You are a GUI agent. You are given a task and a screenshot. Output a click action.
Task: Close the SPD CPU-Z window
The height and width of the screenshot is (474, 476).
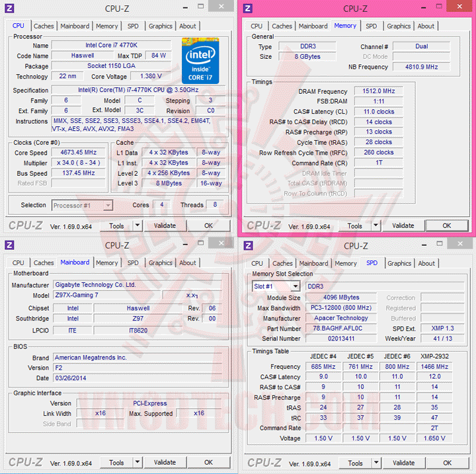tap(460, 243)
